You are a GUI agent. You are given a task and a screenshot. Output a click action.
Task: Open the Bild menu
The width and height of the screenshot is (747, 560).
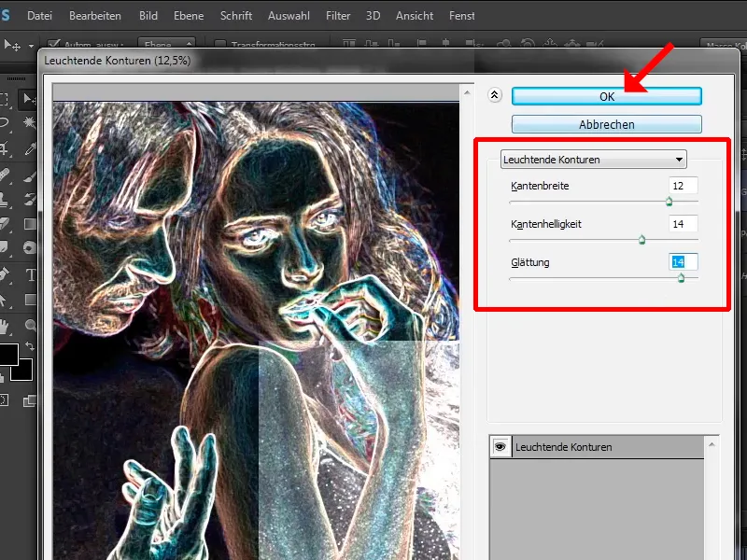pyautogui.click(x=148, y=16)
